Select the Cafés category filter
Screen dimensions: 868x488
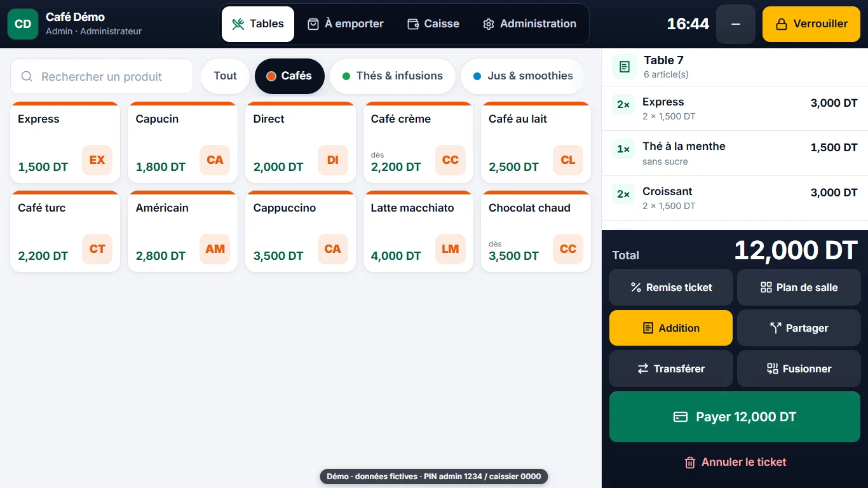(x=289, y=76)
